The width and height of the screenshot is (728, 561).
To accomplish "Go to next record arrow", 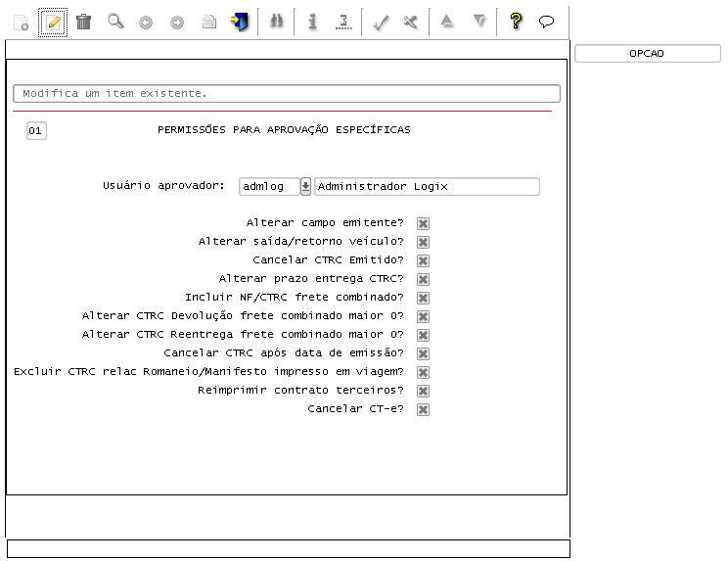I will (x=177, y=23).
